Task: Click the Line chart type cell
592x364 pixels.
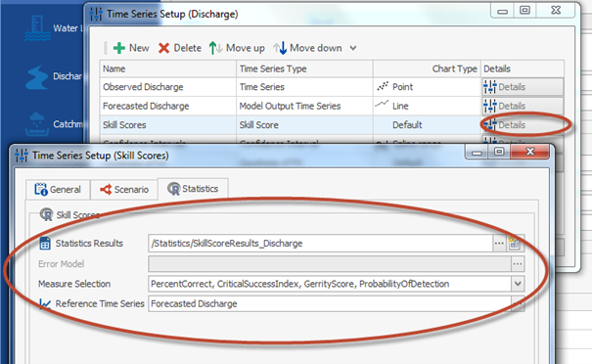Action: click(x=427, y=106)
